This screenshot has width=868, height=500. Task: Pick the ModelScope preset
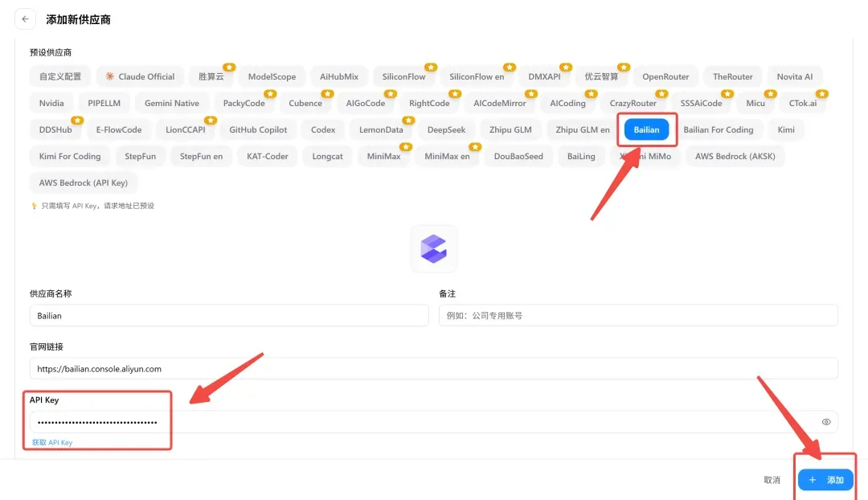[272, 76]
